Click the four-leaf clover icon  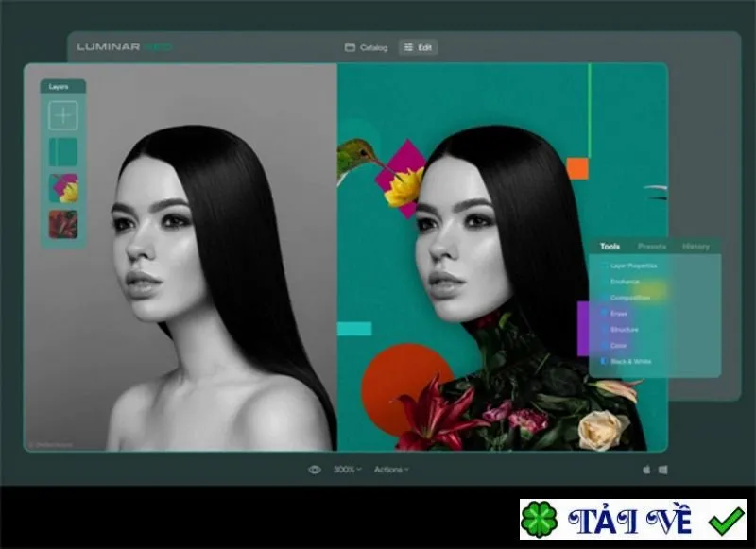click(539, 520)
